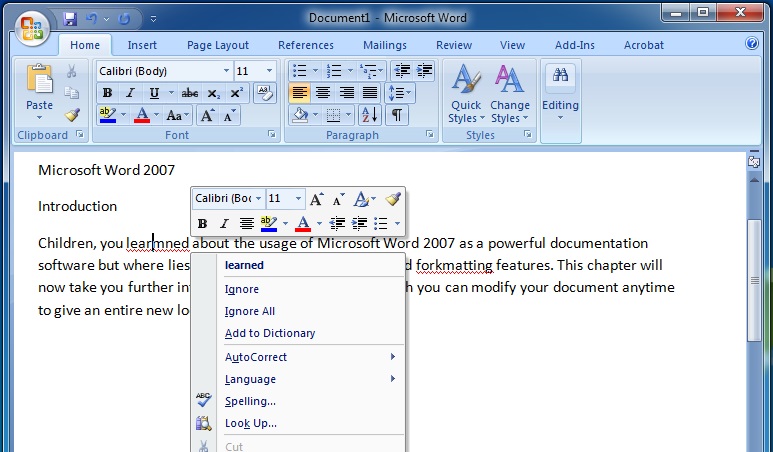The height and width of the screenshot is (452, 773).
Task: Toggle Strikethrough in the ribbon
Action: pyautogui.click(x=190, y=93)
